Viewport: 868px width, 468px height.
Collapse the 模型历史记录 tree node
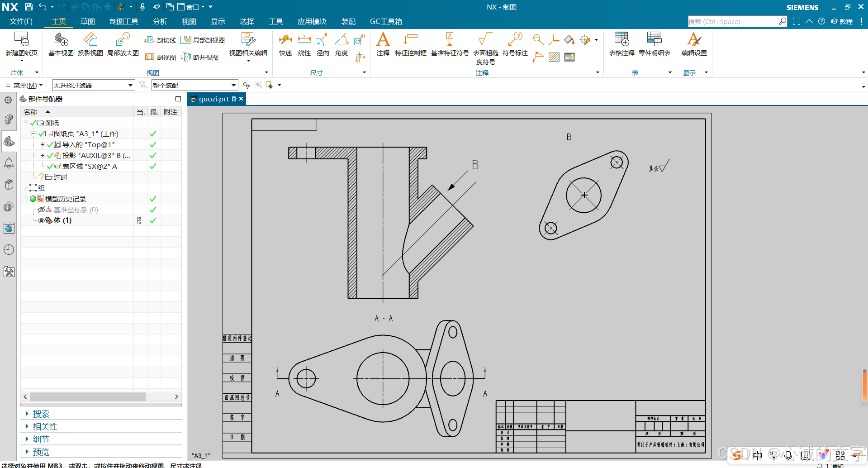pos(25,199)
